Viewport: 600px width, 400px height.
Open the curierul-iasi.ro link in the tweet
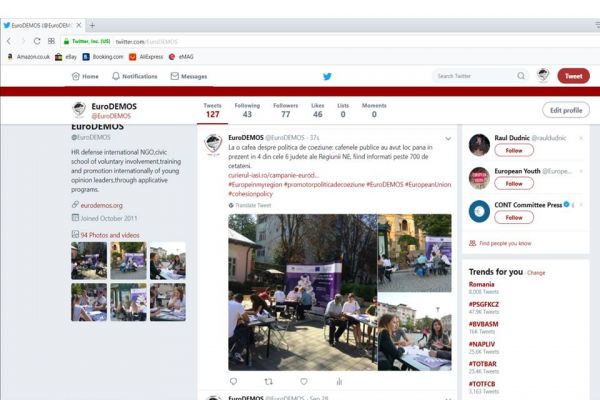point(274,175)
